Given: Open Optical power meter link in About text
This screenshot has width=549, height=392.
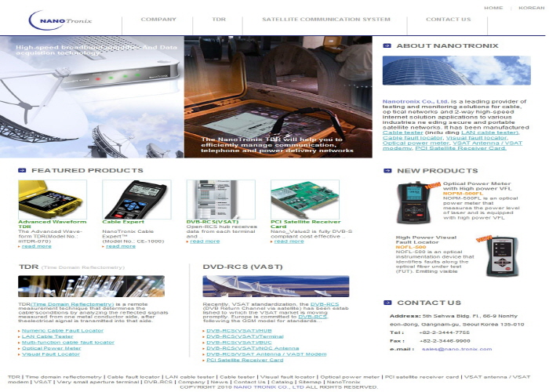Looking at the screenshot, I should point(416,143).
